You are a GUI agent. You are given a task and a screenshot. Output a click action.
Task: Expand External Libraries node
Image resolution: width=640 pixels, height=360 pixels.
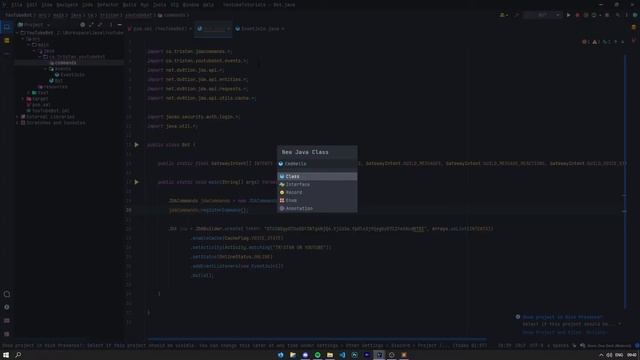pyautogui.click(x=18, y=117)
